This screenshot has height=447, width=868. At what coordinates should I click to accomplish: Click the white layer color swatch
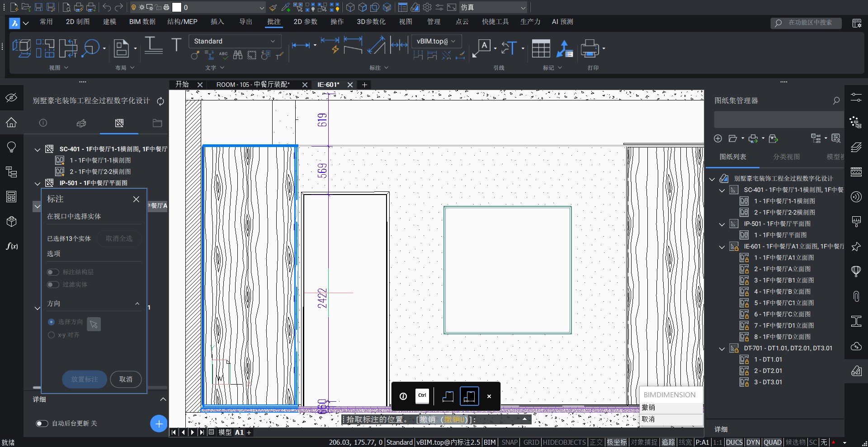pos(177,8)
